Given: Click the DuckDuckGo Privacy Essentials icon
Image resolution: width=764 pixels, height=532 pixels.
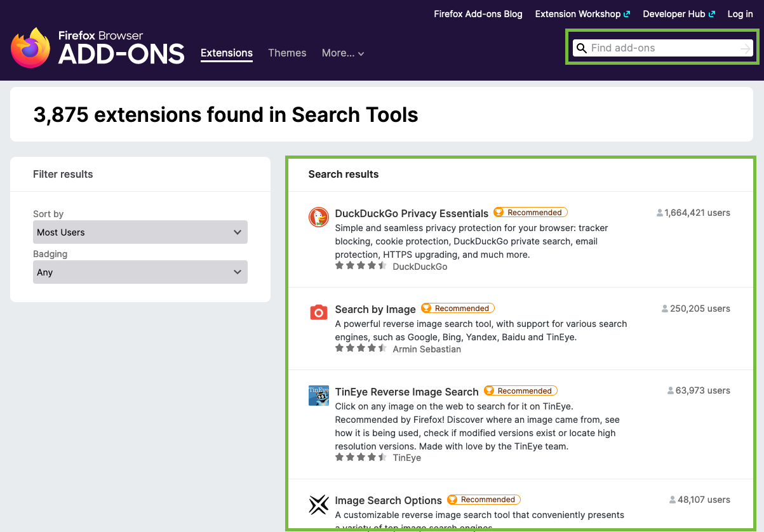Looking at the screenshot, I should coord(318,217).
